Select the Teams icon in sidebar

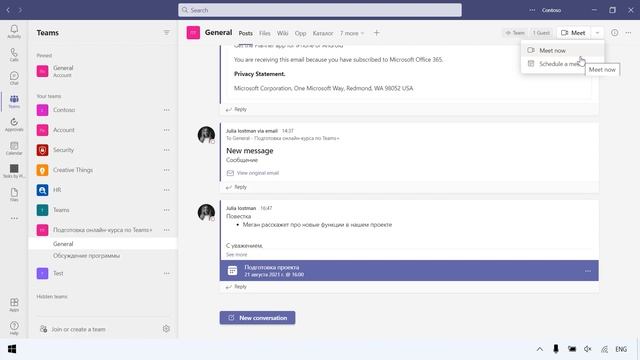click(14, 101)
